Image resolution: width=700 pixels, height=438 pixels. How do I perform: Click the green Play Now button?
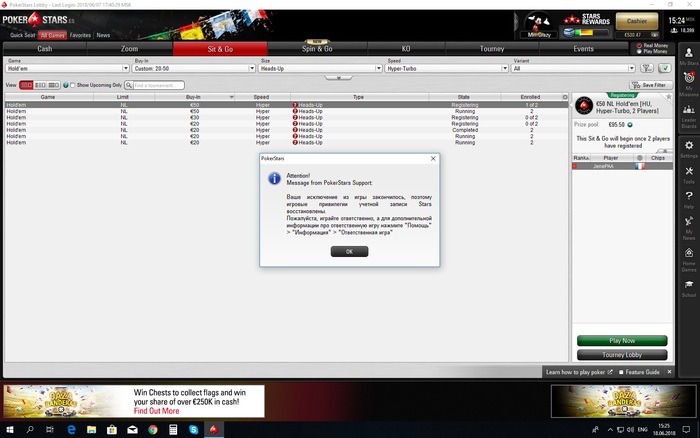(622, 340)
